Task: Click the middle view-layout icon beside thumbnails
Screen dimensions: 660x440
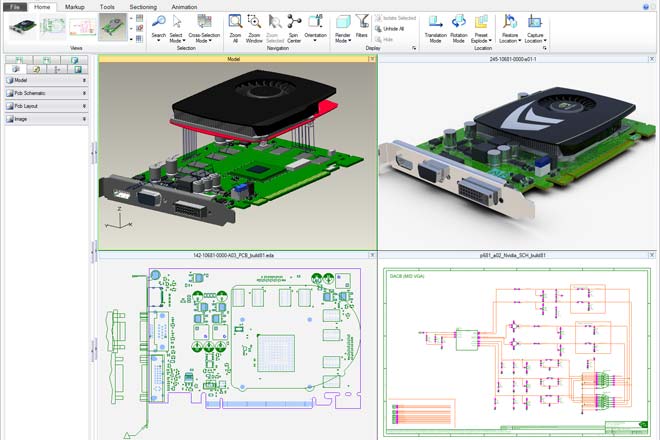Action: pyautogui.click(x=140, y=28)
